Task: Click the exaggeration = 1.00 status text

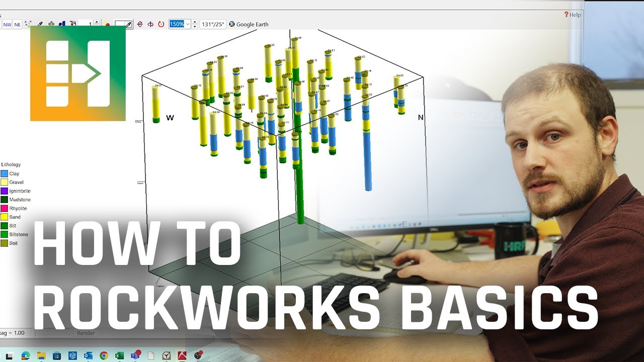Action: 11,333
